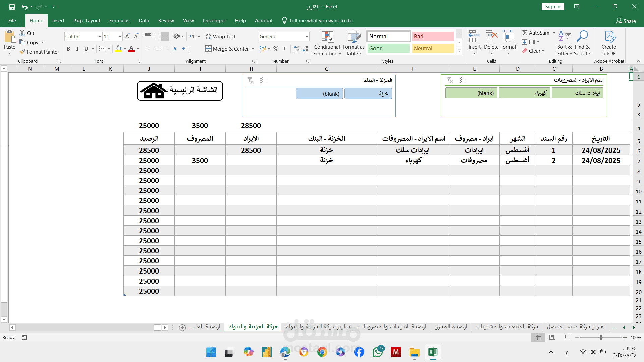Toggle the خزنة slicer item
Viewport: 644px width, 362px height.
[368, 94]
